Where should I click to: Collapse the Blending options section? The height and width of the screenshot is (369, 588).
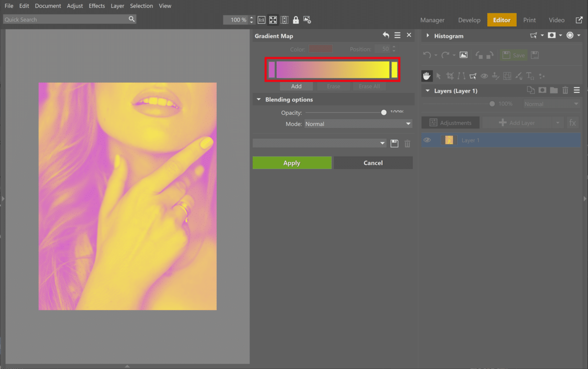[259, 99]
